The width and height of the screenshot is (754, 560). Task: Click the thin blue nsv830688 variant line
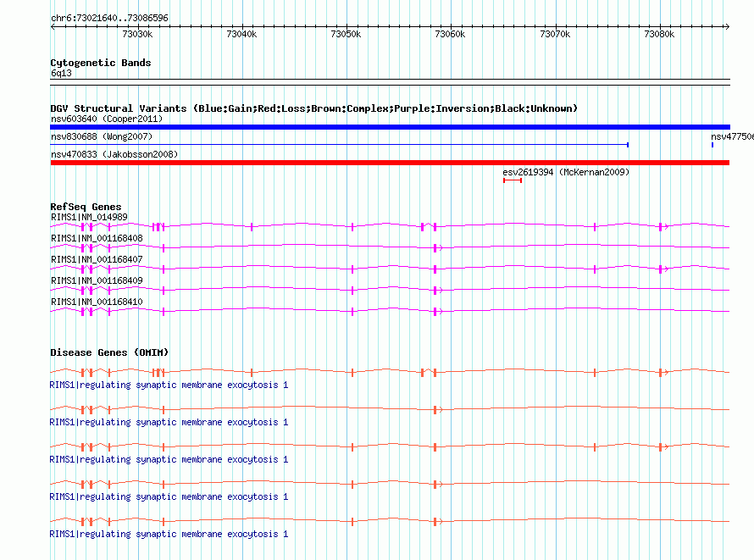click(x=340, y=145)
